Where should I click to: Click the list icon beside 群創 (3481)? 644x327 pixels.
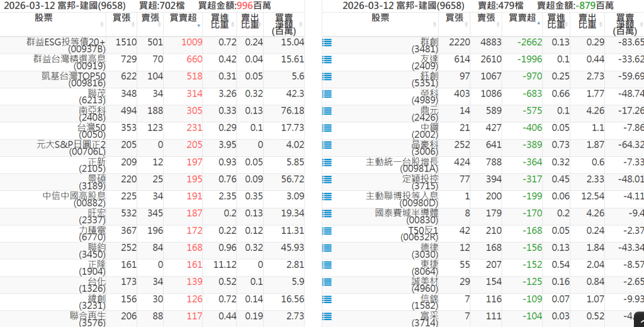[327, 43]
